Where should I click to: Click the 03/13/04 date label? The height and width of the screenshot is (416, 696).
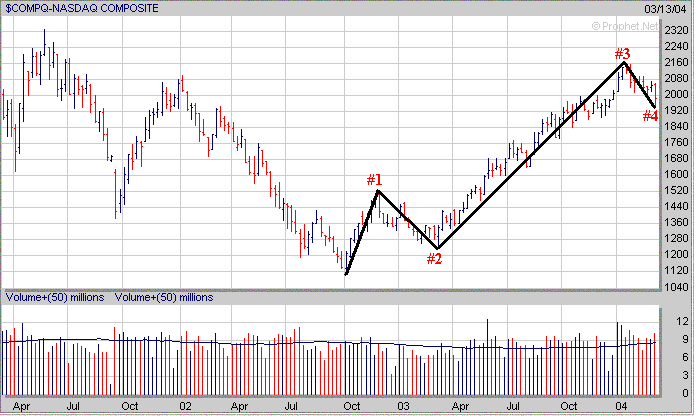tap(665, 9)
